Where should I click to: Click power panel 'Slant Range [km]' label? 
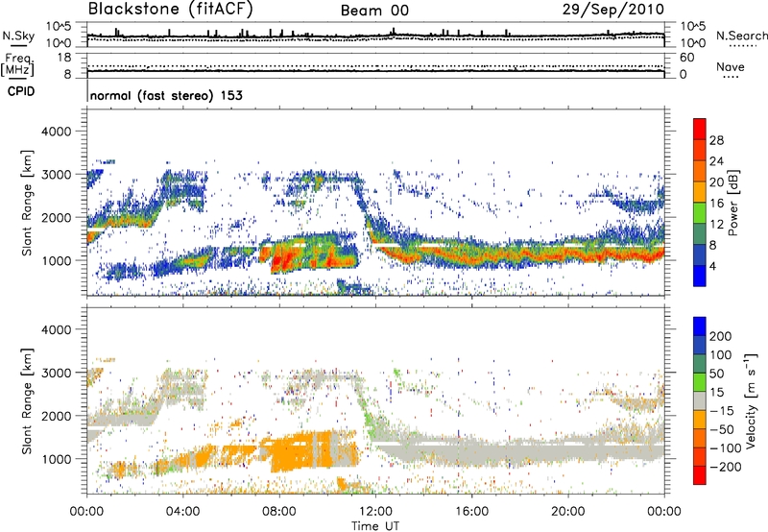coord(27,203)
